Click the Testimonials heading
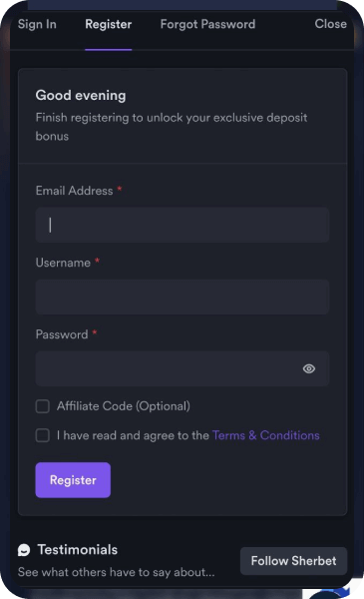 point(78,550)
